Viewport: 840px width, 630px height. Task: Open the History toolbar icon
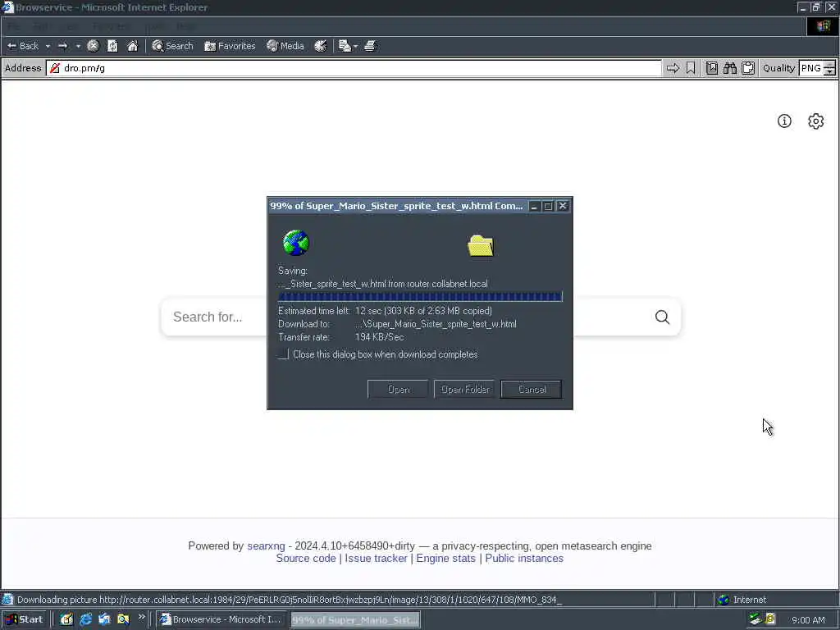(321, 46)
